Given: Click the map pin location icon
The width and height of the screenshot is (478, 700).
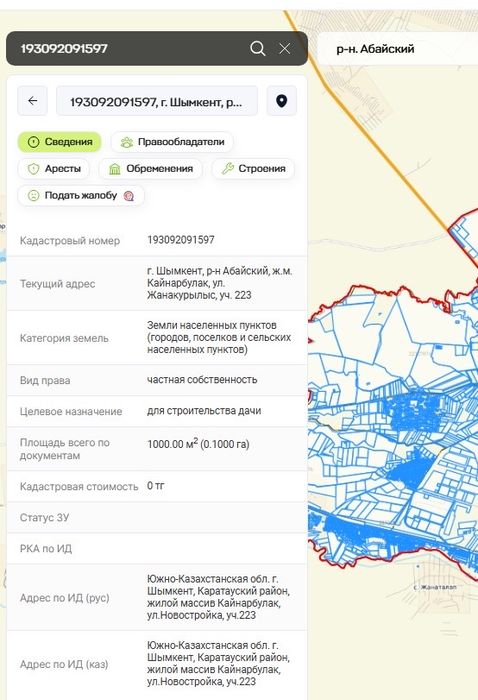Looking at the screenshot, I should 282,101.
